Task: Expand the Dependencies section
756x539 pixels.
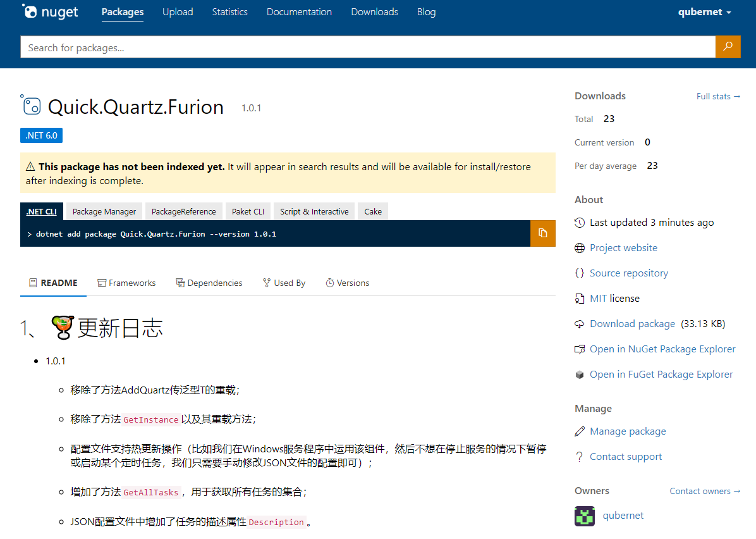Action: click(x=209, y=283)
